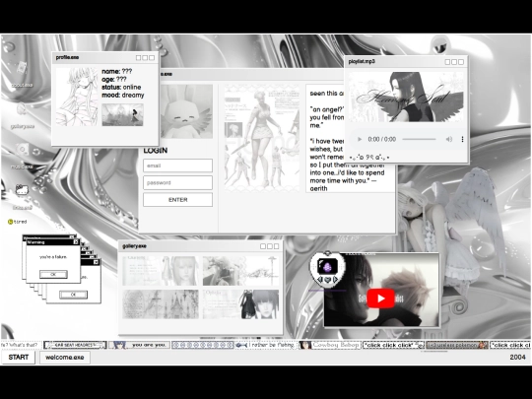Click OK on the lowest stacked warning popup
The height and width of the screenshot is (399, 532).
click(73, 295)
